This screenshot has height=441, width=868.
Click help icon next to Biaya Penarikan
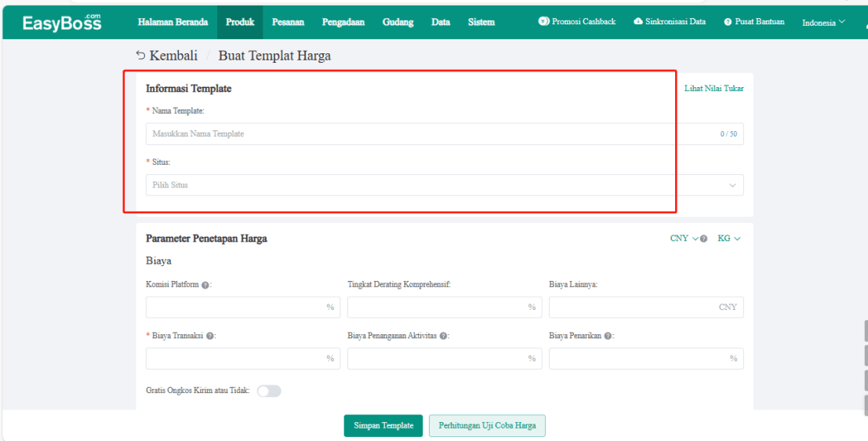[608, 336]
